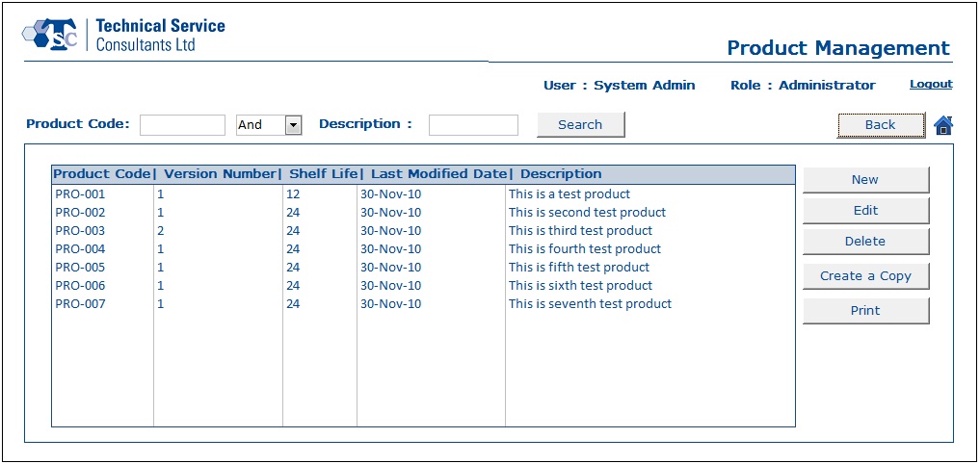This screenshot has height=464, width=980.
Task: Click the Search button
Action: pos(581,124)
